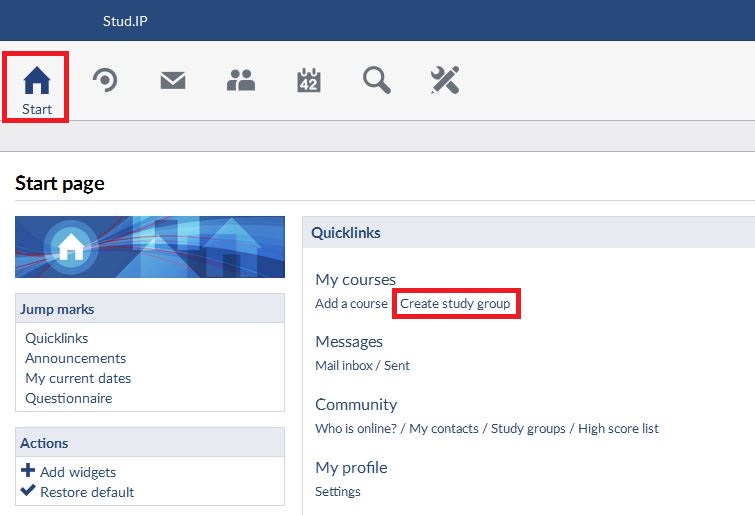Open Mail inbox link
Screen dimensions: 755x515
click(x=344, y=366)
